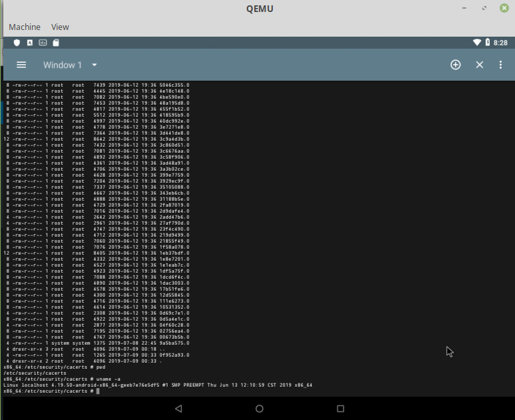Viewport: 515px width, 420px height.
Task: Click the QEMU title bar text
Action: pyautogui.click(x=260, y=9)
